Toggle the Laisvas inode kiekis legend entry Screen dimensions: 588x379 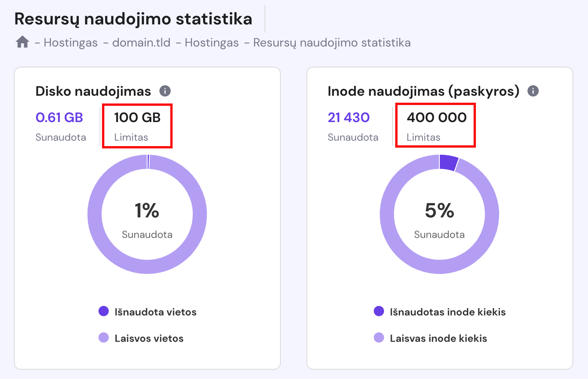tap(438, 338)
